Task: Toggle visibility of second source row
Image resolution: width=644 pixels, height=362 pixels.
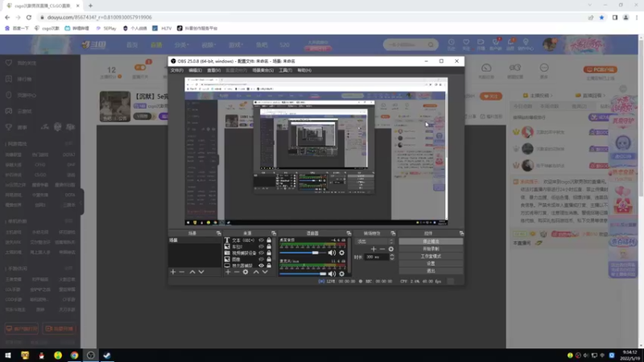Action: 261,246
